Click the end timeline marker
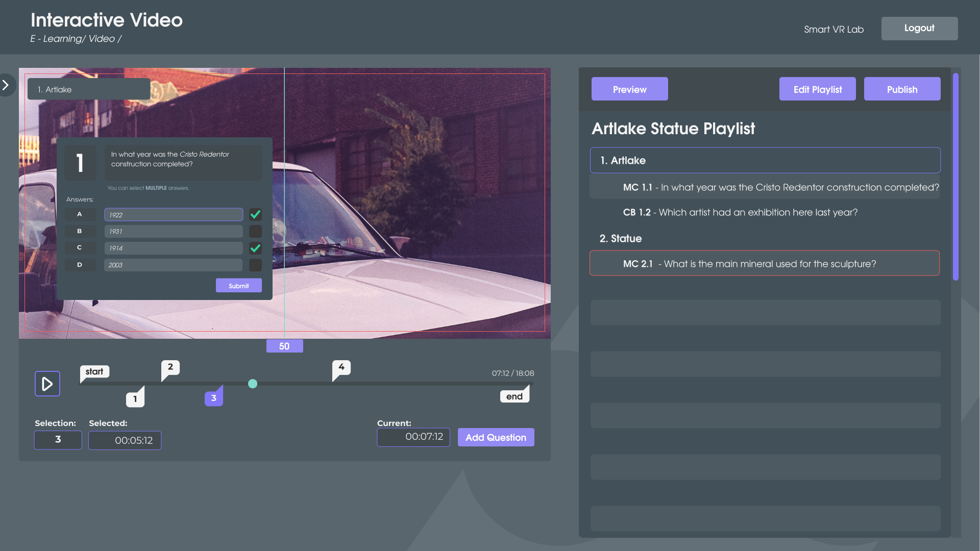980x551 pixels. [x=514, y=396]
